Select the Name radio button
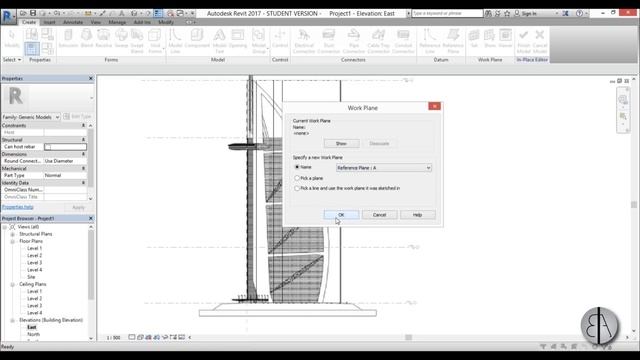640x360 pixels. (297, 167)
